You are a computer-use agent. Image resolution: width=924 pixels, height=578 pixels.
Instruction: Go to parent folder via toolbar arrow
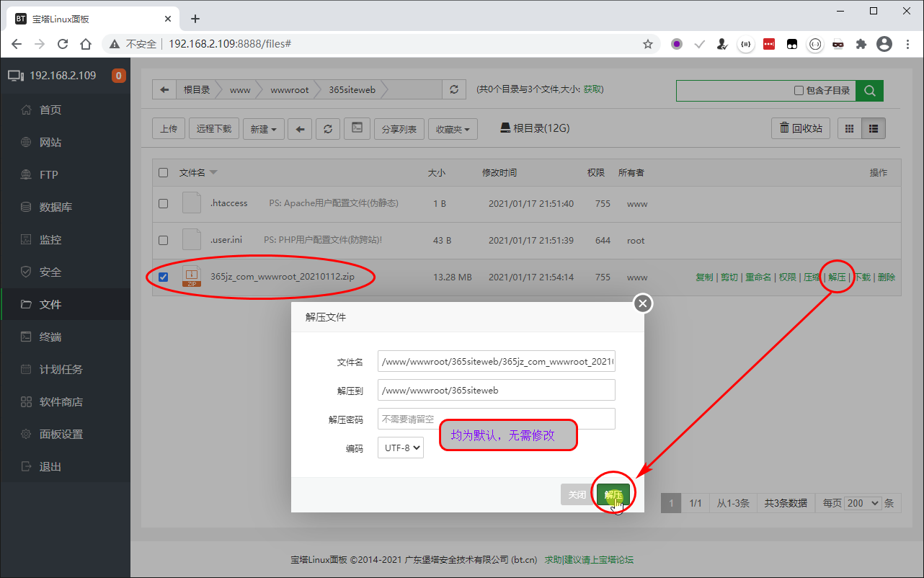coord(300,129)
